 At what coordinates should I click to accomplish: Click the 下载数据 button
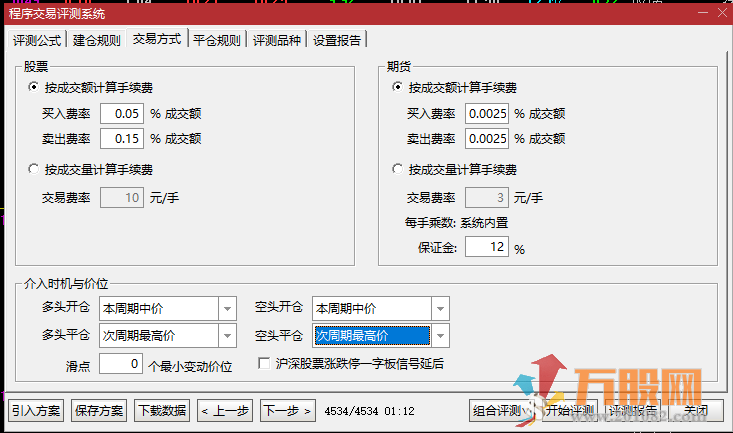pos(162,411)
